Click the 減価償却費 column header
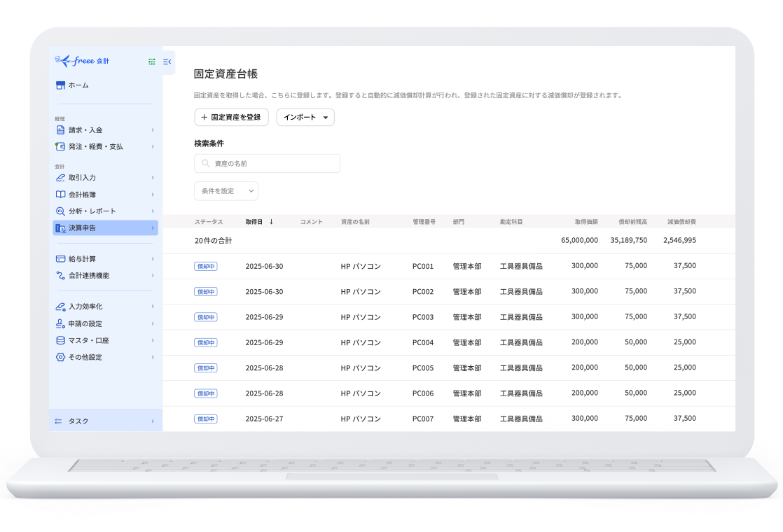 point(681,222)
